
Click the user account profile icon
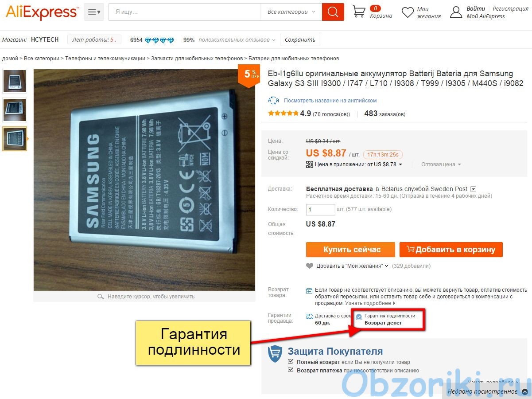pyautogui.click(x=456, y=12)
